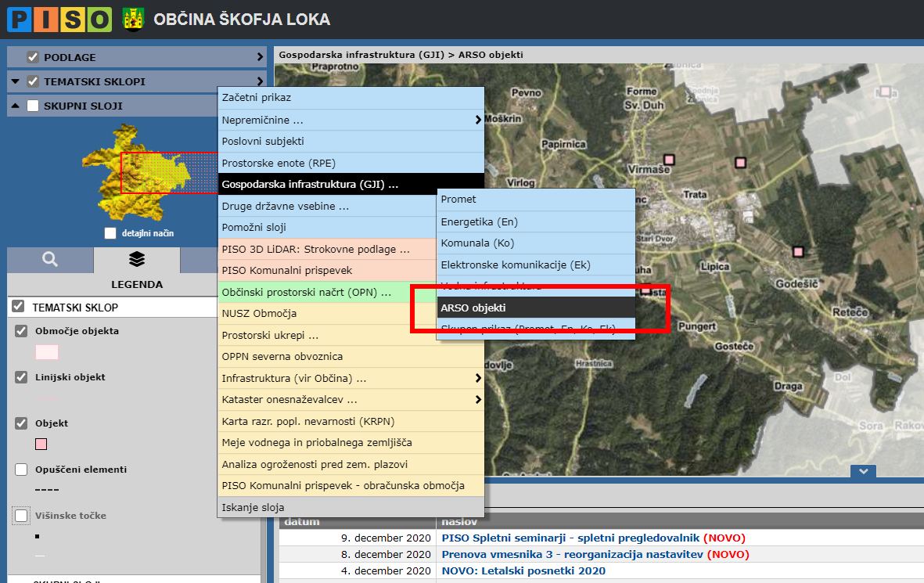
Task: Expand the PODLAGE arrow on right
Action: pos(260,57)
